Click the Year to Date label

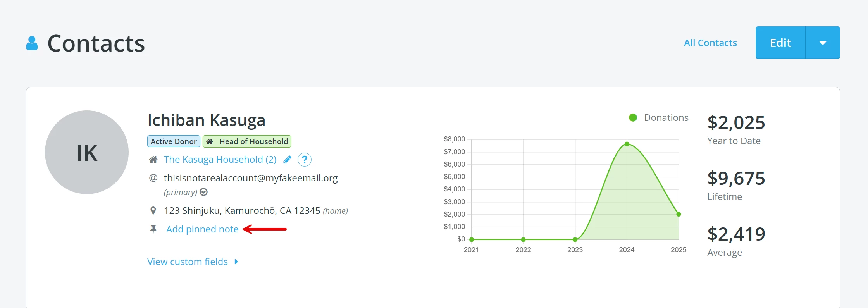click(x=734, y=141)
